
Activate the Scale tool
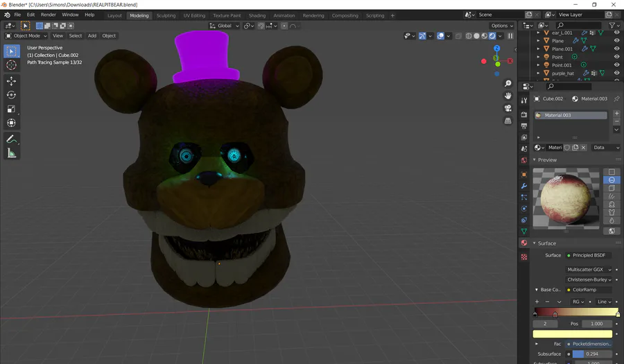[11, 109]
